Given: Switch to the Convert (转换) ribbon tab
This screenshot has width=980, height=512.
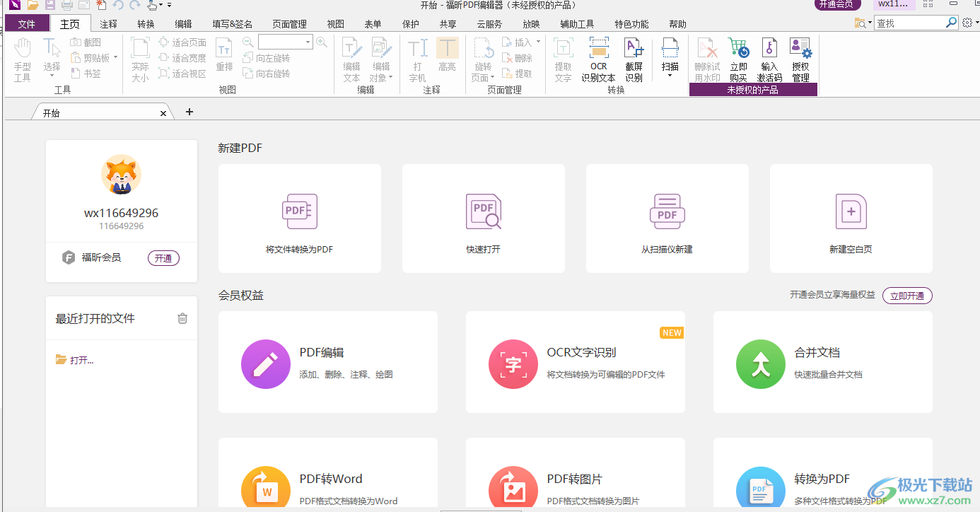Looking at the screenshot, I should 146,23.
